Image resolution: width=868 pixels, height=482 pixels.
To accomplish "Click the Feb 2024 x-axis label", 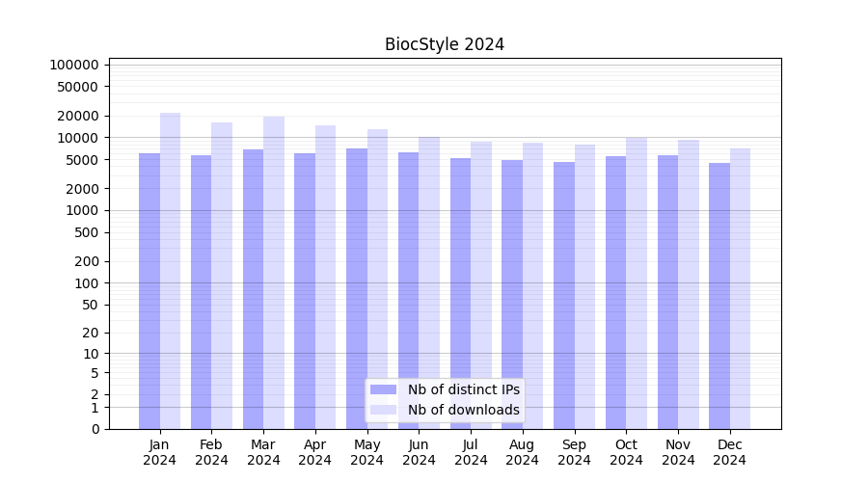I will pos(211,452).
